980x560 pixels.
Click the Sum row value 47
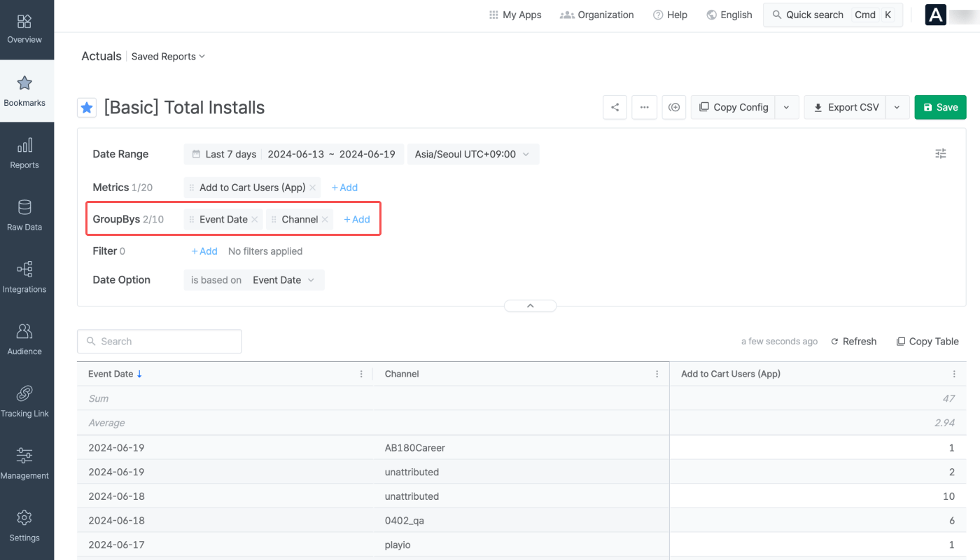point(948,398)
